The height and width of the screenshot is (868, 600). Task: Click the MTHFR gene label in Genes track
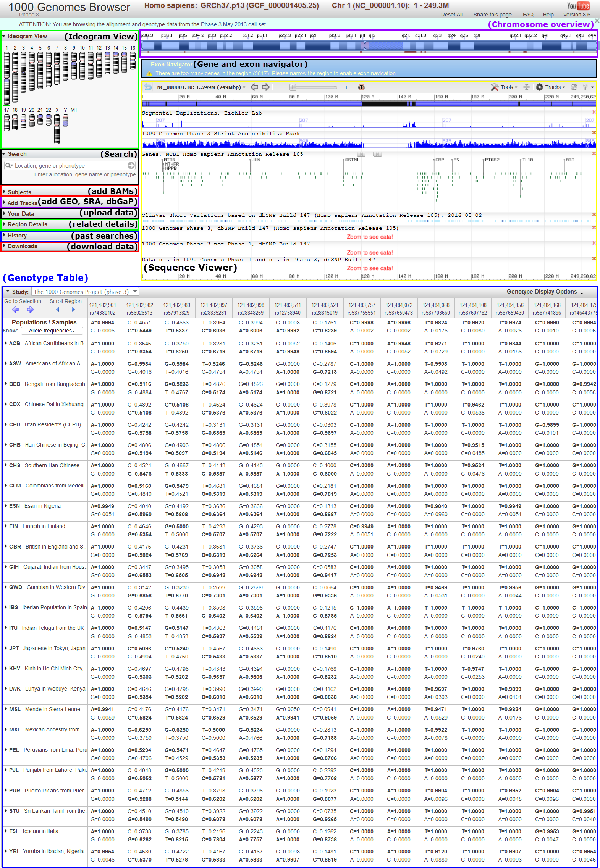(x=171, y=164)
